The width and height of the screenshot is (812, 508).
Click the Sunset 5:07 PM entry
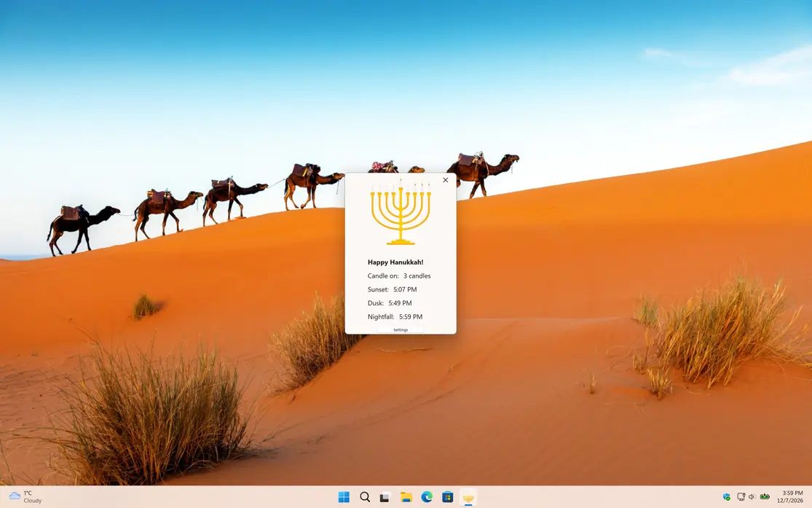coord(392,289)
